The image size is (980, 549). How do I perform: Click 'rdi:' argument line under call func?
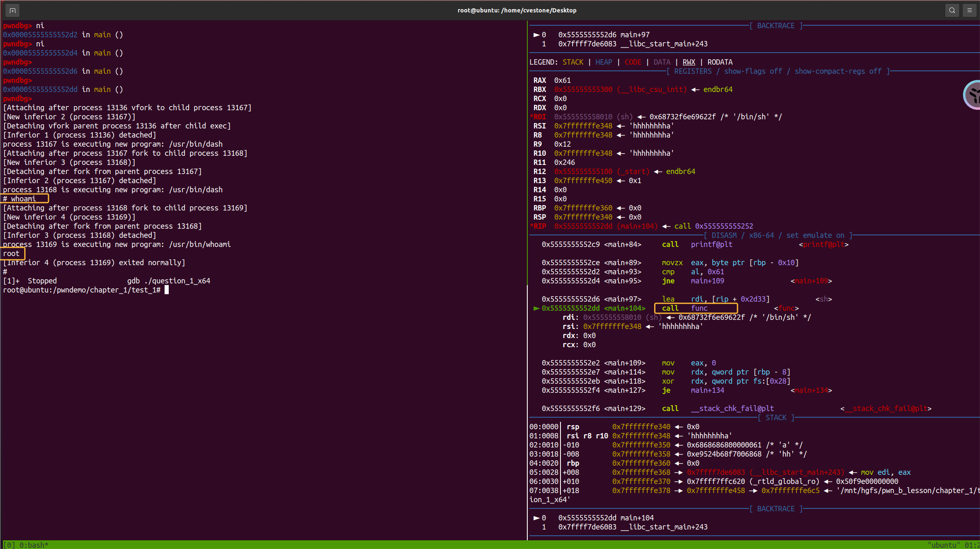(686, 317)
